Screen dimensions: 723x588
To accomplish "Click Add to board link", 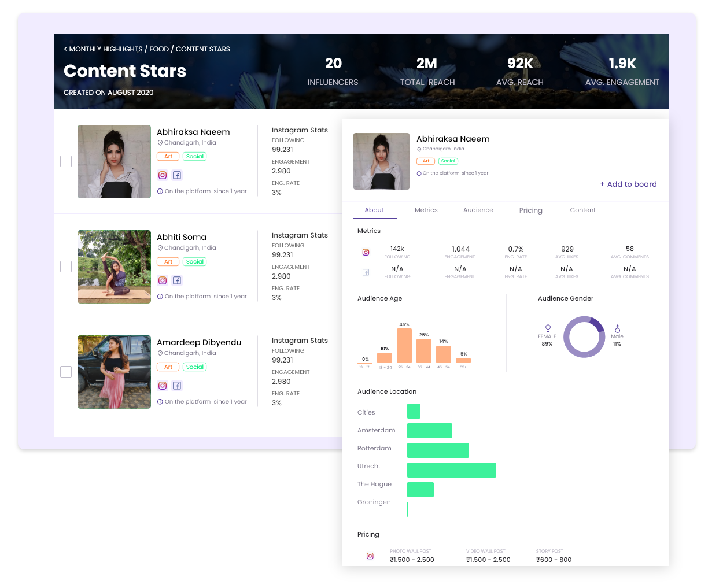I will pyautogui.click(x=628, y=184).
